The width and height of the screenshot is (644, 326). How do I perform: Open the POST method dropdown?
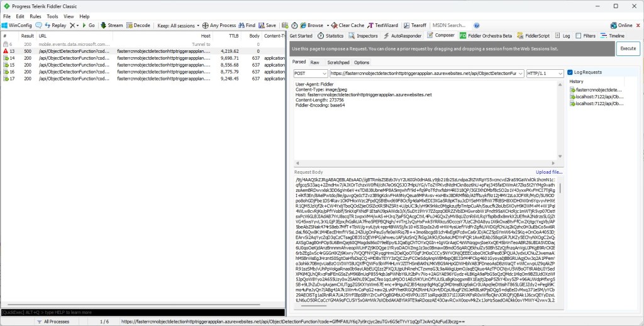pos(309,73)
